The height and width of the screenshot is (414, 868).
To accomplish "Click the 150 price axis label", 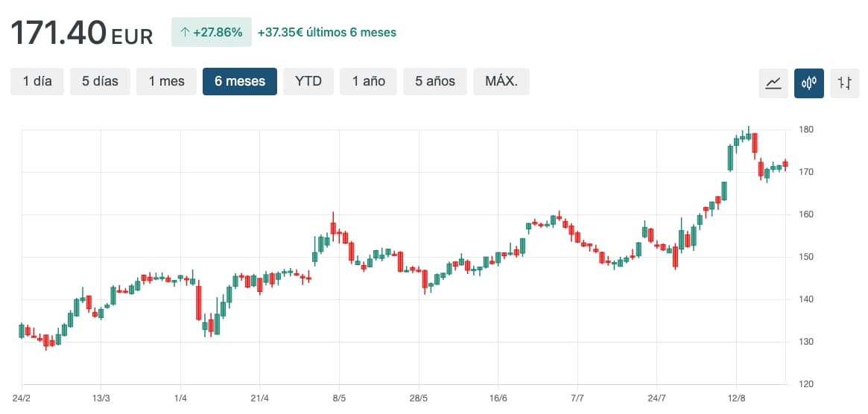I will point(806,257).
